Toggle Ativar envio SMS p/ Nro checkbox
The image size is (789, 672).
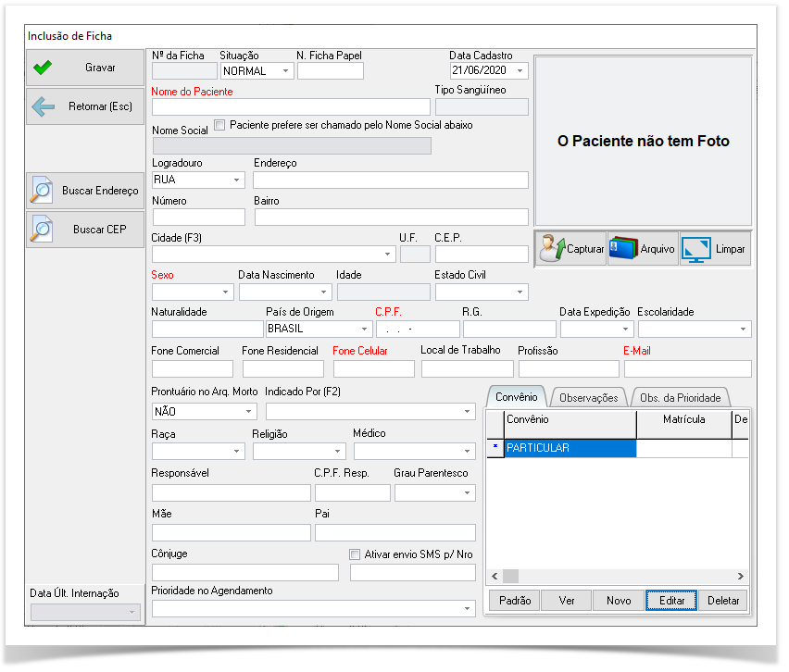tap(355, 554)
